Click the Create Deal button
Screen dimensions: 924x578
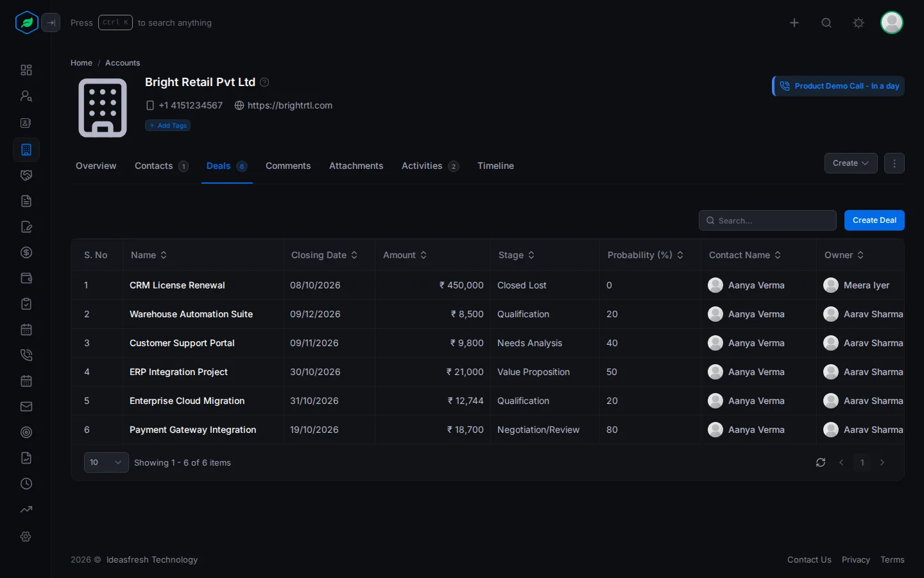pyautogui.click(x=875, y=220)
